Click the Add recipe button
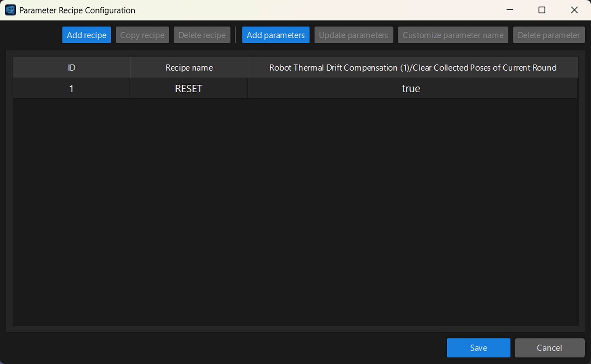Viewport: 591px width, 364px height. pyautogui.click(x=86, y=35)
